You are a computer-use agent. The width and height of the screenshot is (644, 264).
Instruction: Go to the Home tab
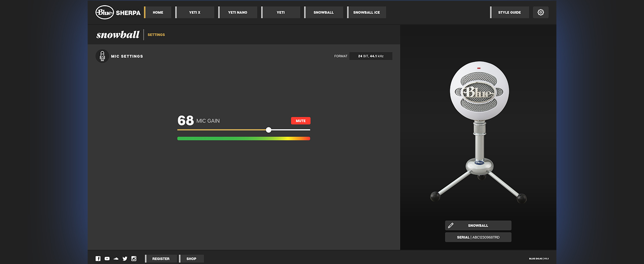(158, 12)
